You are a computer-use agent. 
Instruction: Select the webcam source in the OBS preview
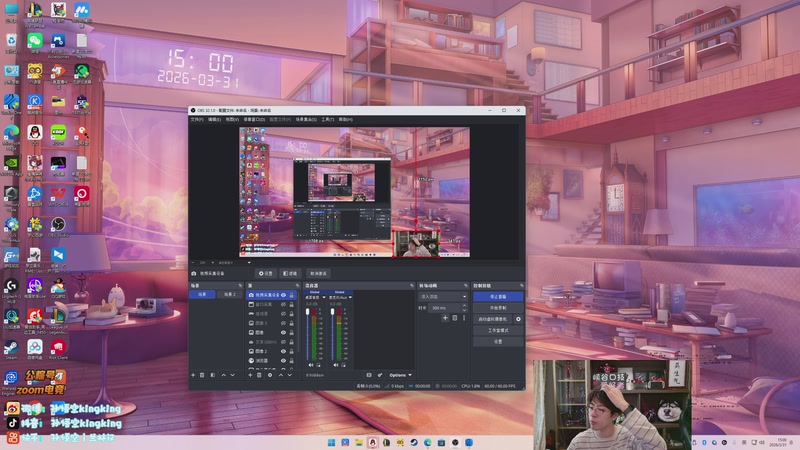416,244
